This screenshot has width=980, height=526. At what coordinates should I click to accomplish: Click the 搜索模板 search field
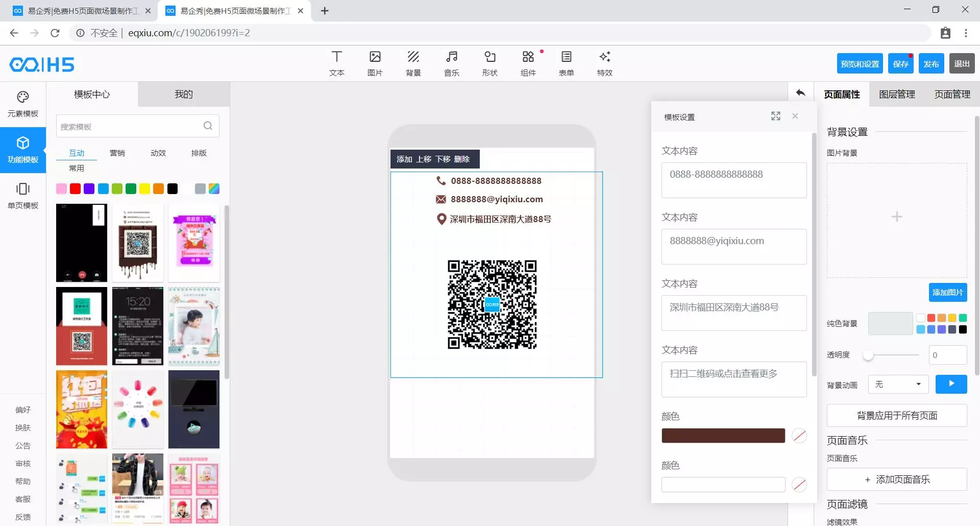138,126
